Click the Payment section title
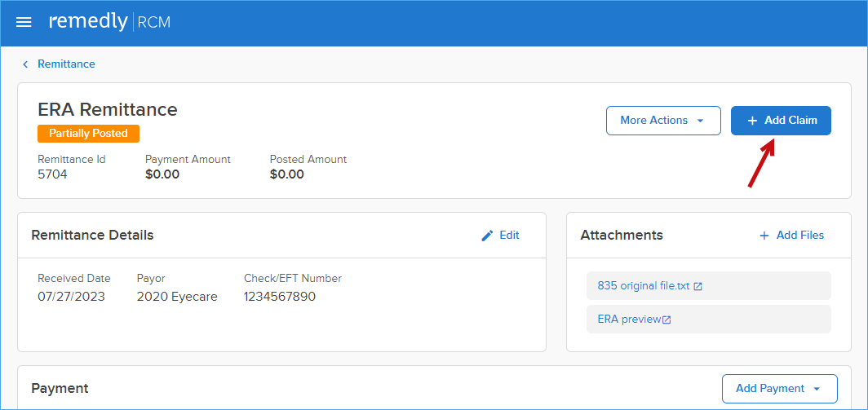The image size is (868, 410). 60,389
